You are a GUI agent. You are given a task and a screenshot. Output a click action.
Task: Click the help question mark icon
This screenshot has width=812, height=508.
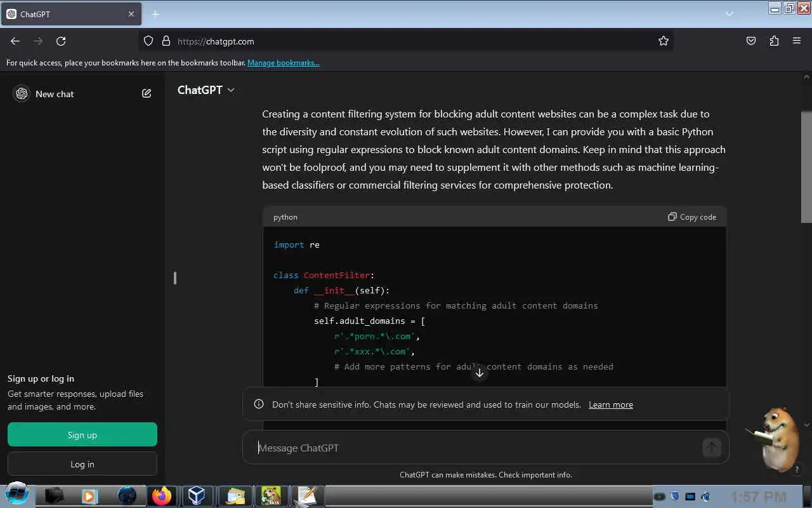797,470
